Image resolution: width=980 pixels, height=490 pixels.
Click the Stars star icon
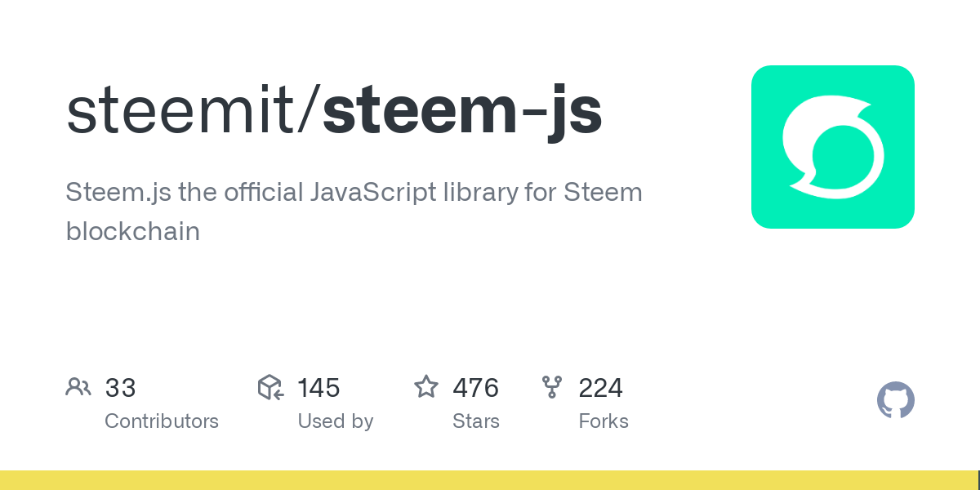pyautogui.click(x=426, y=387)
